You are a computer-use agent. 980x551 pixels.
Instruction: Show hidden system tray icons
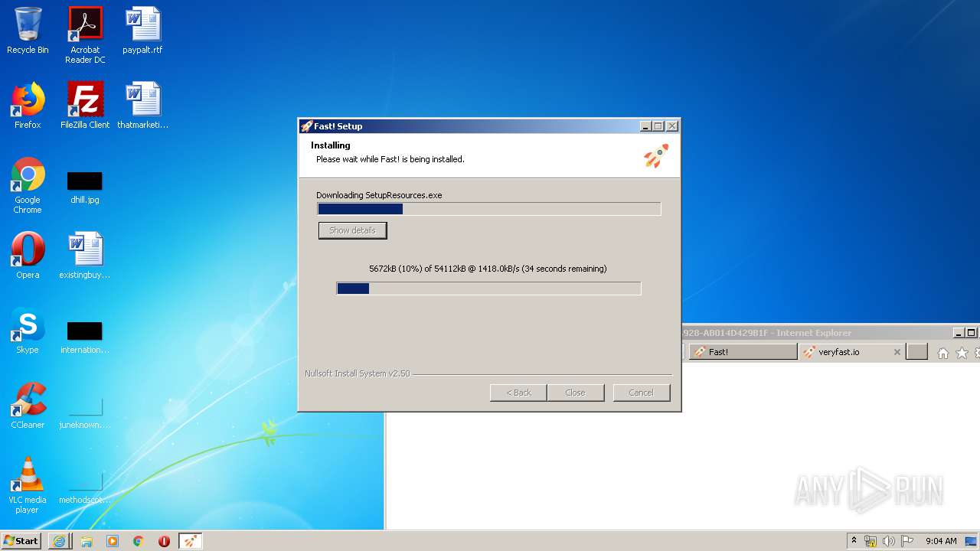[x=854, y=541]
